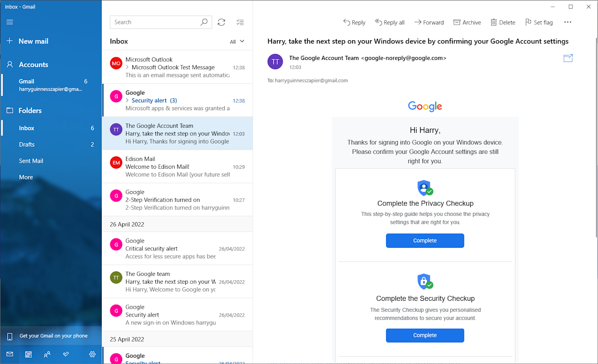
Task: Open the Sent Mail folder
Action: (51, 161)
